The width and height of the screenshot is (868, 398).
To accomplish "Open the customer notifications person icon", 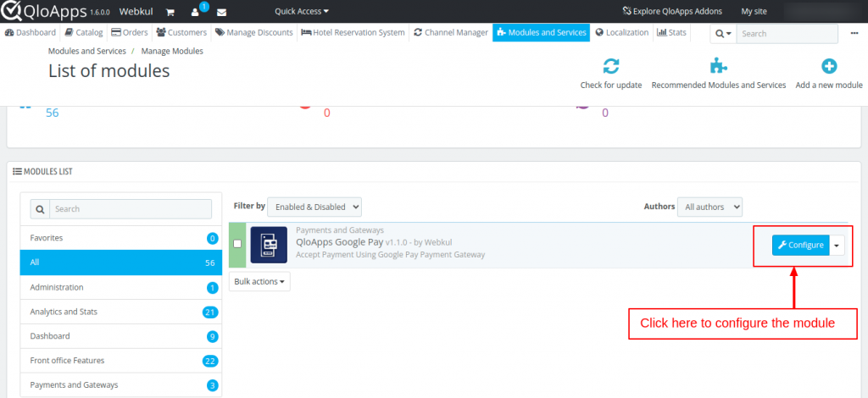I will click(x=195, y=12).
